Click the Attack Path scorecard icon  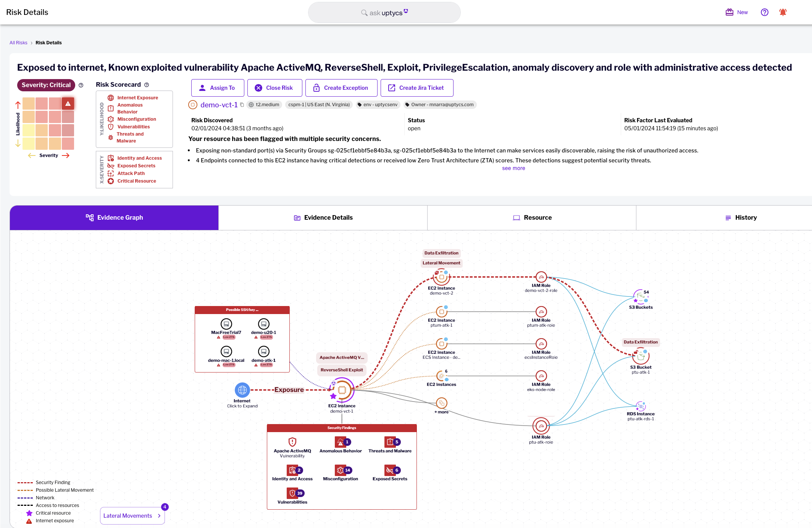[110, 173]
